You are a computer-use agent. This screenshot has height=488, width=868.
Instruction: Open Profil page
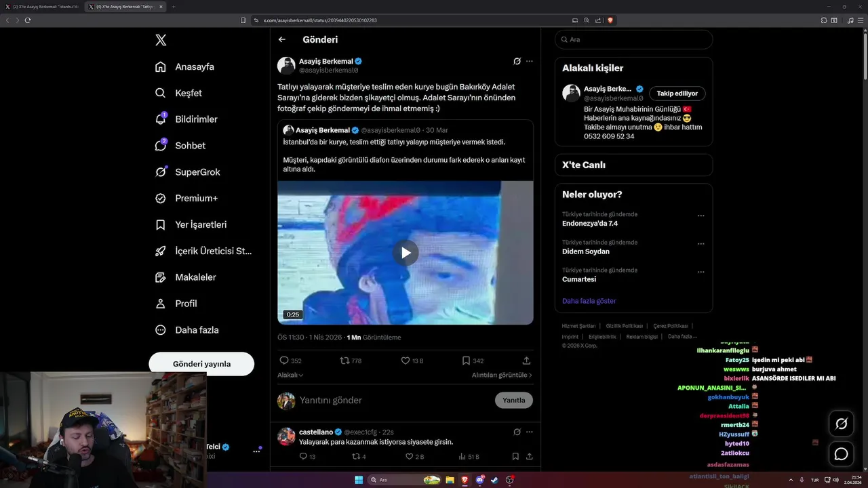click(176, 304)
